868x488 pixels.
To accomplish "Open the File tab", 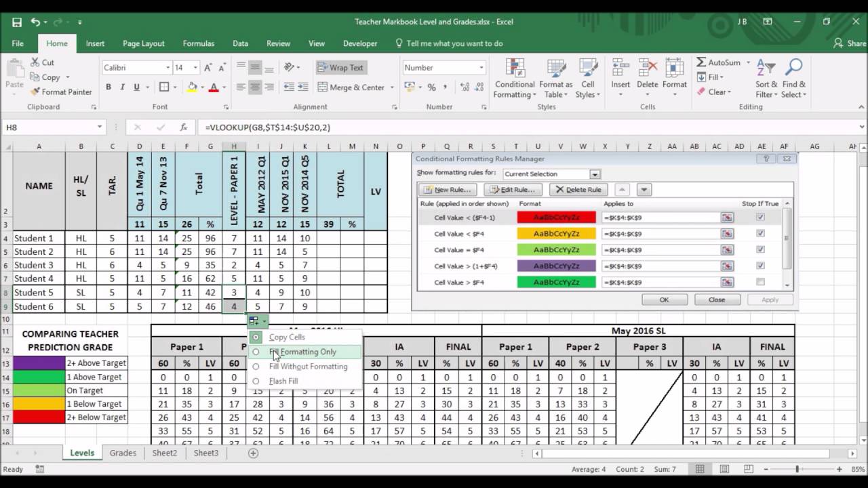I will coord(18,43).
